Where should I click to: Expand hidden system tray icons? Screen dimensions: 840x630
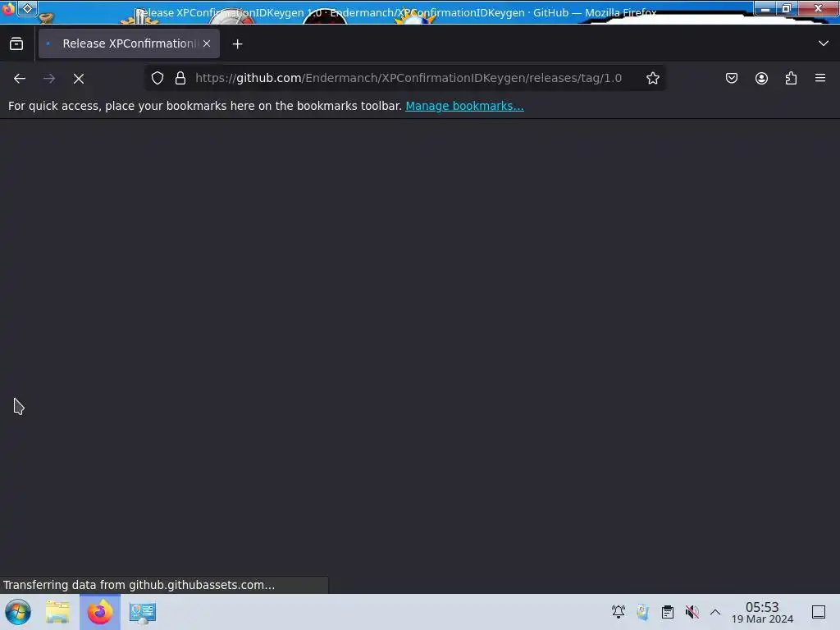tap(715, 612)
